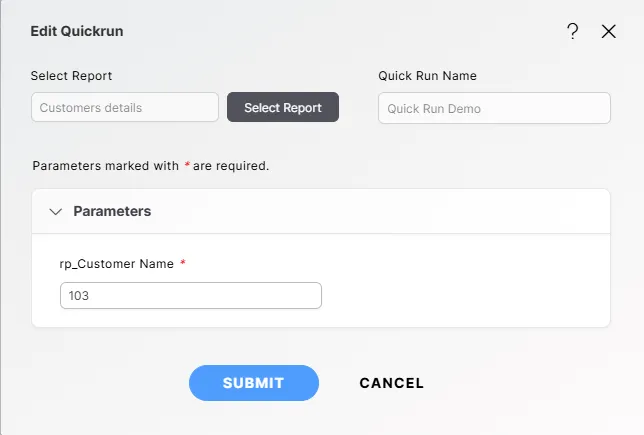Screen dimensions: 644x435
Task: Click the Edit Quickrun dialog title
Action: (77, 31)
